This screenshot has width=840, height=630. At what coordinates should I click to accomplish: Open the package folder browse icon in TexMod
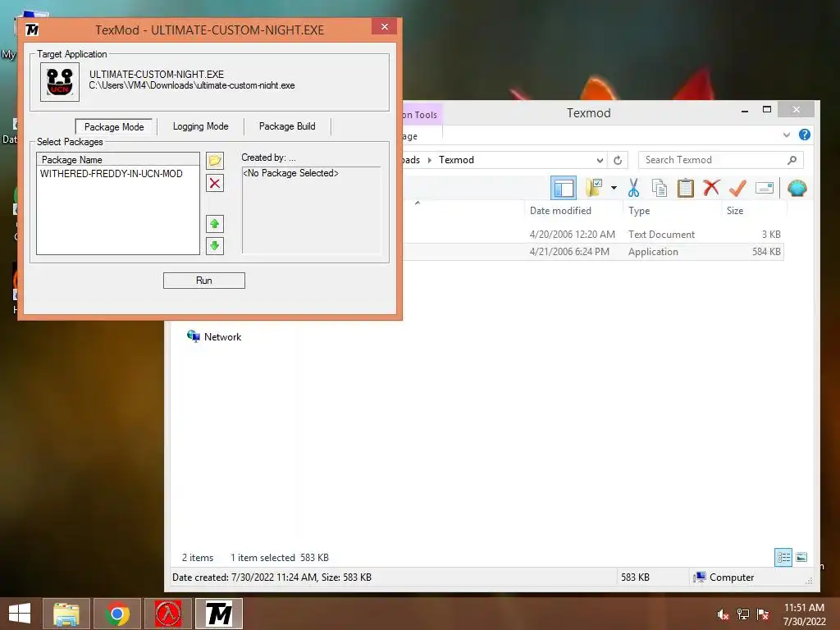[215, 160]
